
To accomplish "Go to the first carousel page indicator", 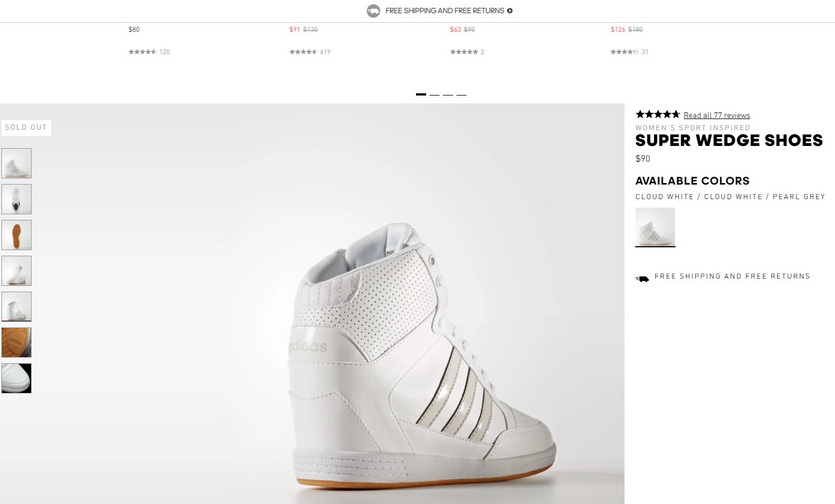I will coord(421,94).
